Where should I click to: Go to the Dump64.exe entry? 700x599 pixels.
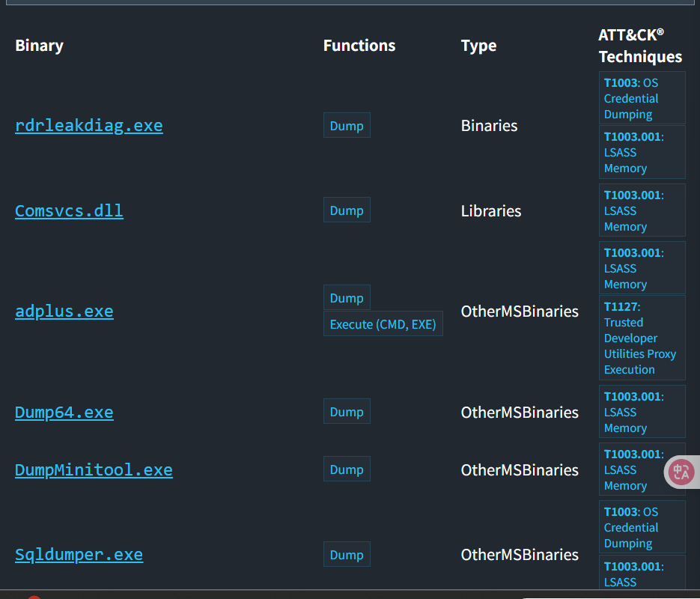coord(64,412)
